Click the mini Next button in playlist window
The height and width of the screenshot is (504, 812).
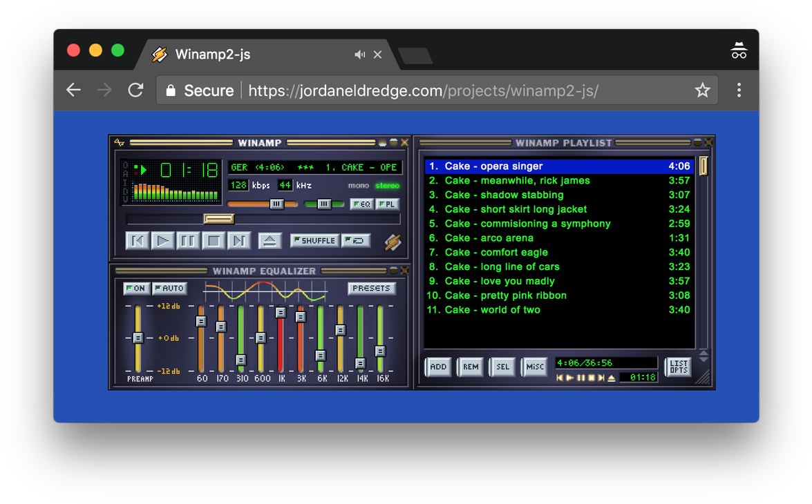601,378
